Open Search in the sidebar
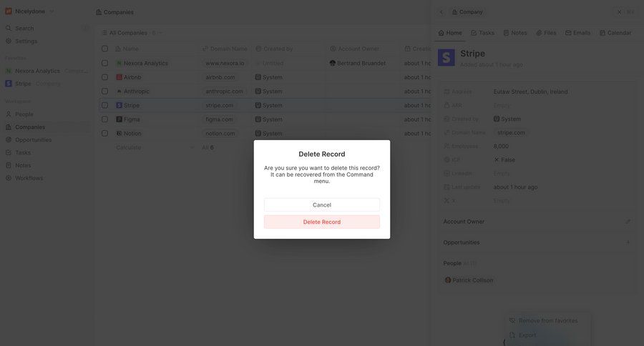 24,29
